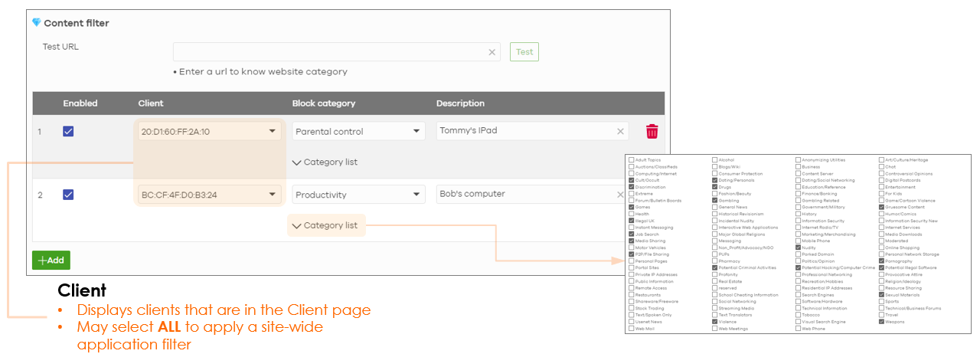Check the Alcohol category checkbox
This screenshot has height=354, width=980.
click(714, 160)
